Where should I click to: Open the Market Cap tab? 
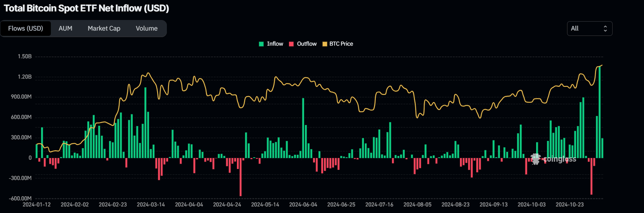(104, 29)
